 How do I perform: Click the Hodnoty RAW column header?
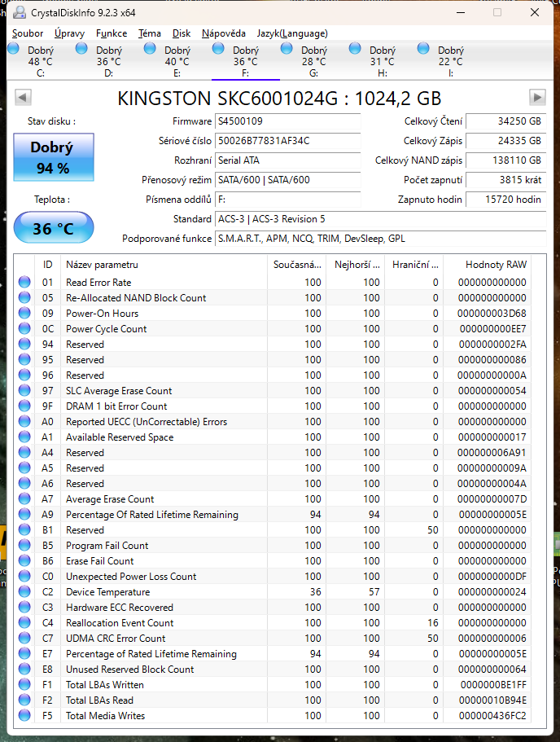(x=496, y=265)
